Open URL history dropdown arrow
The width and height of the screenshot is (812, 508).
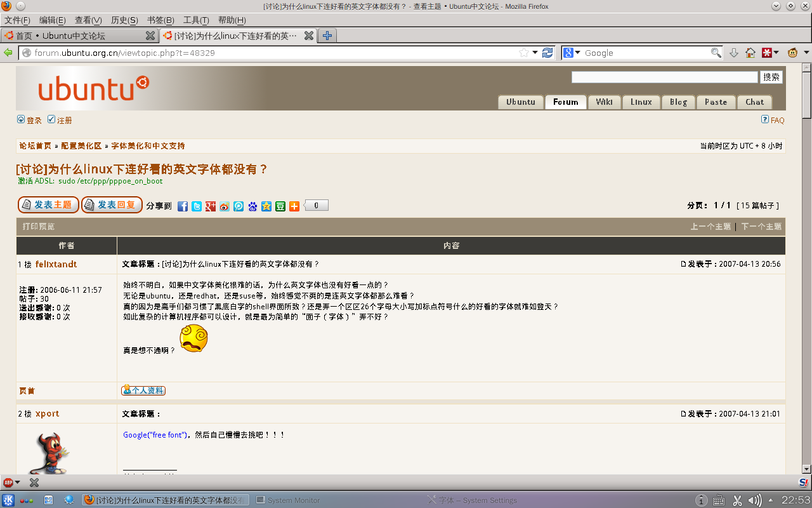[x=535, y=53]
